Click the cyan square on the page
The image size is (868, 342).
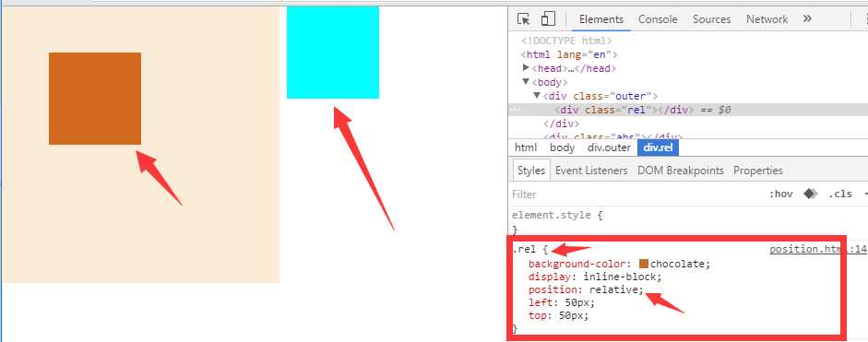(333, 52)
